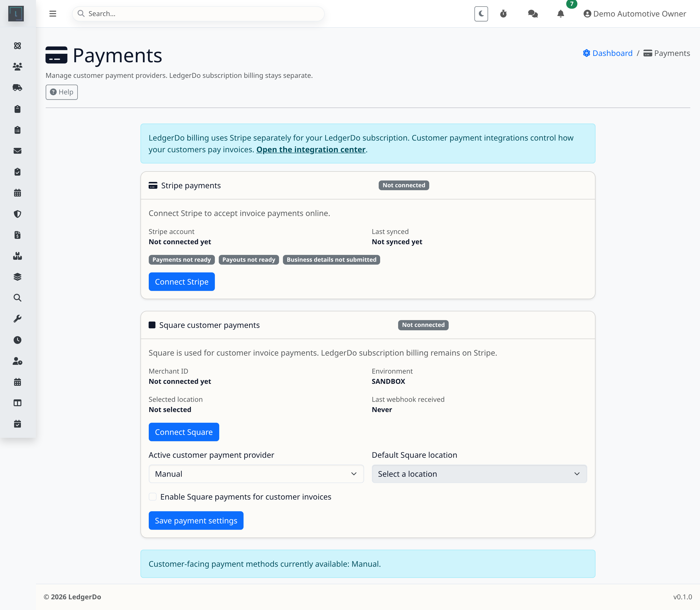Open the invoice dollar document sidebar icon
This screenshot has width=700, height=610.
coord(17,235)
